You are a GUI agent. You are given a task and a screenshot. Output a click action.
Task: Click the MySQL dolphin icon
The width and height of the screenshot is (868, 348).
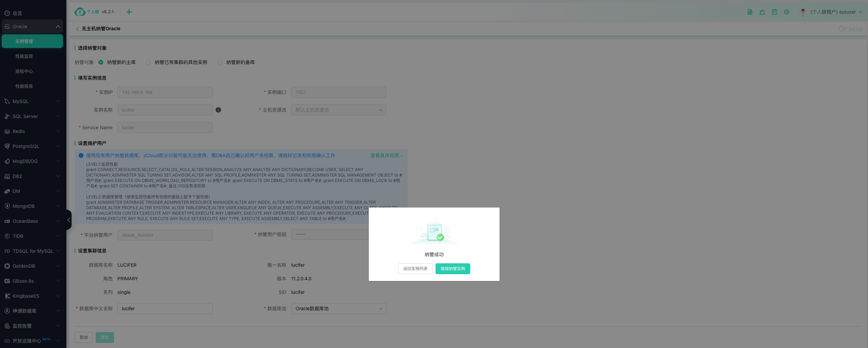click(x=7, y=101)
